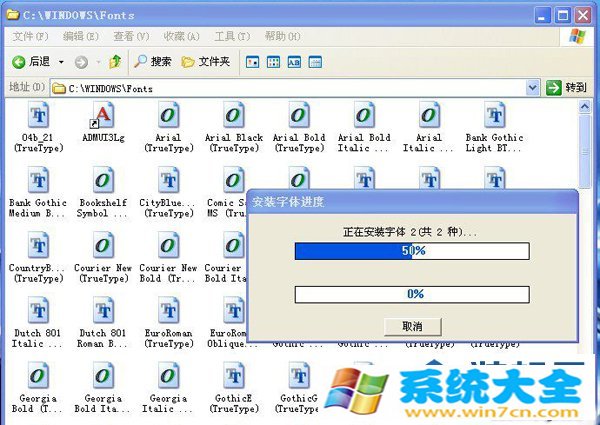Select the Arial Bold Italic font icon

pyautogui.click(x=364, y=115)
